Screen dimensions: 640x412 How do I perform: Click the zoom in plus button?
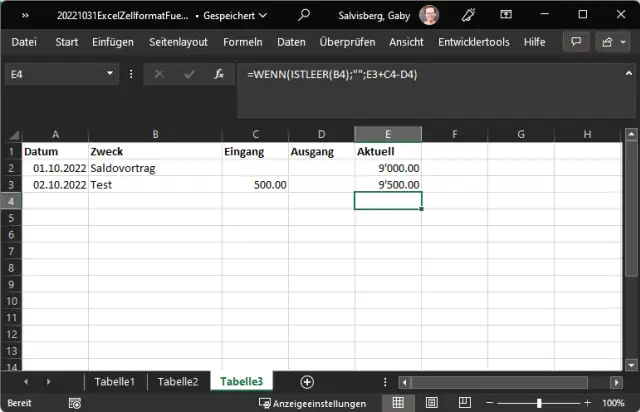[587, 403]
